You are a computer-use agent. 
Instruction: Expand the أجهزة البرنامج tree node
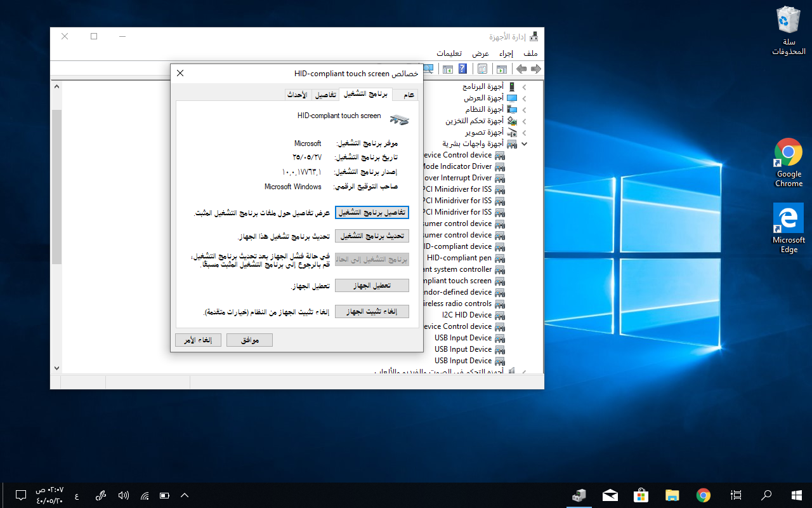click(x=524, y=86)
